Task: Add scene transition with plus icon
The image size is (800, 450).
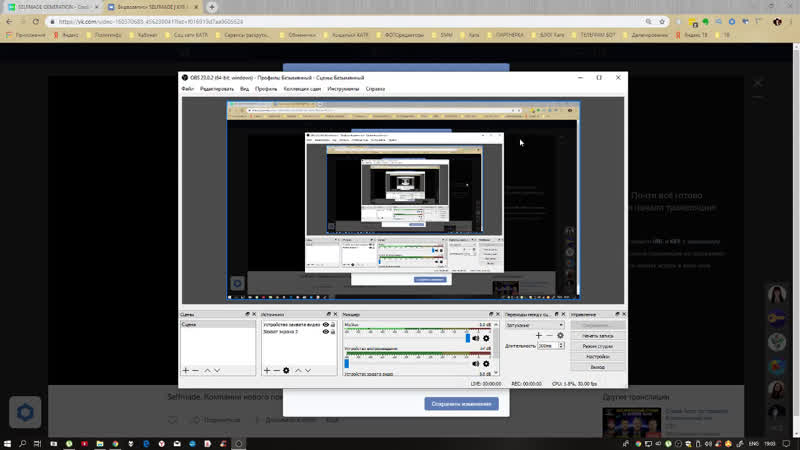Action: [x=539, y=335]
